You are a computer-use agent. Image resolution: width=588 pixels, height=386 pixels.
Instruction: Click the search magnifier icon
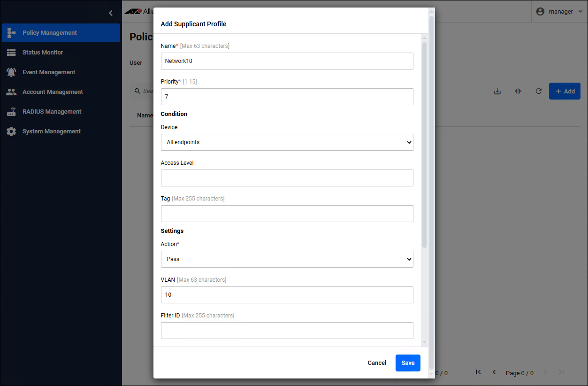point(137,91)
